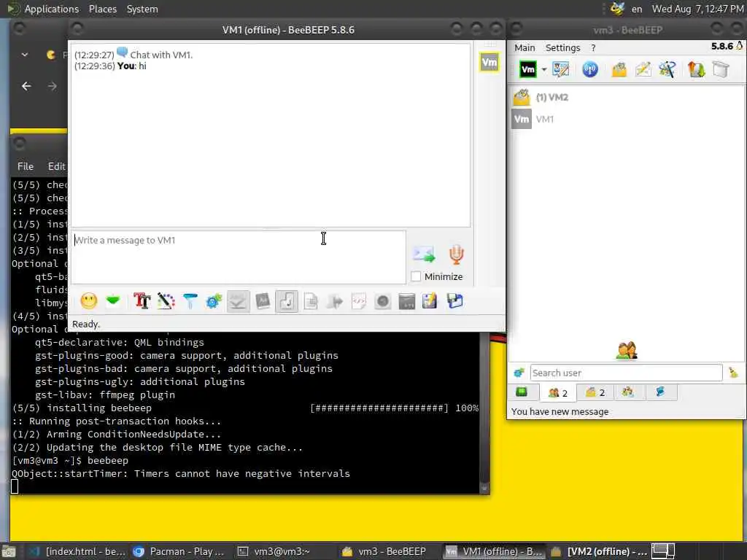Click the code snippet </> icon
The image size is (747, 560).
pos(359,301)
